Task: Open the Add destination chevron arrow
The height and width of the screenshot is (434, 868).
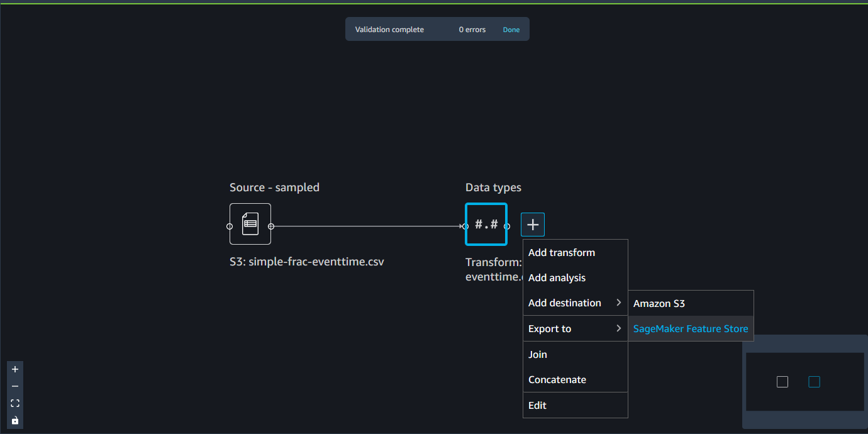Action: (x=618, y=303)
